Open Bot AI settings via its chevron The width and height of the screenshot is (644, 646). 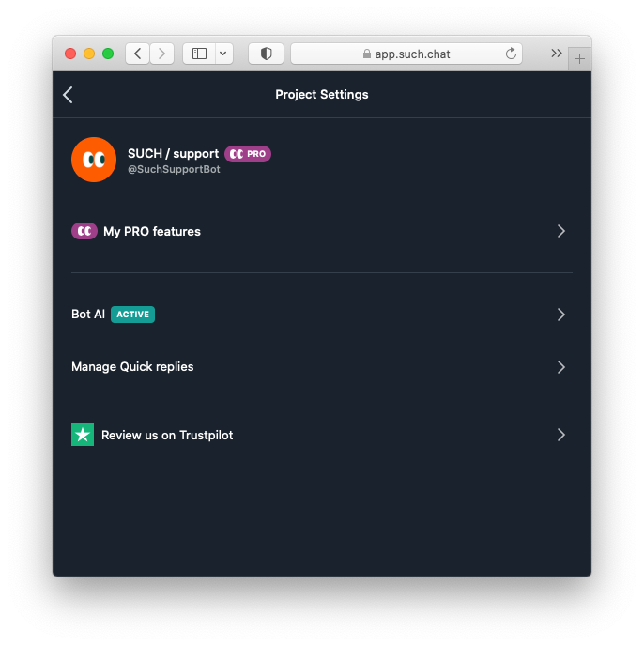[x=560, y=315]
